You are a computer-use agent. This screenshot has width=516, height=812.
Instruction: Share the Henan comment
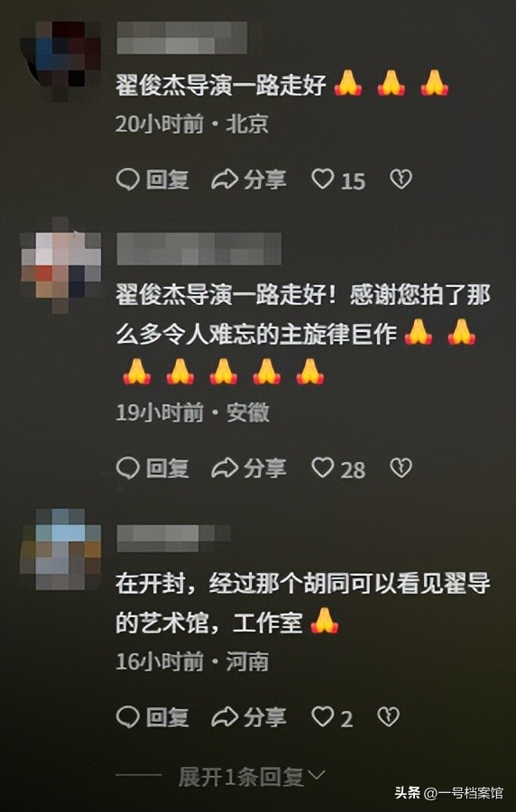coord(249,718)
